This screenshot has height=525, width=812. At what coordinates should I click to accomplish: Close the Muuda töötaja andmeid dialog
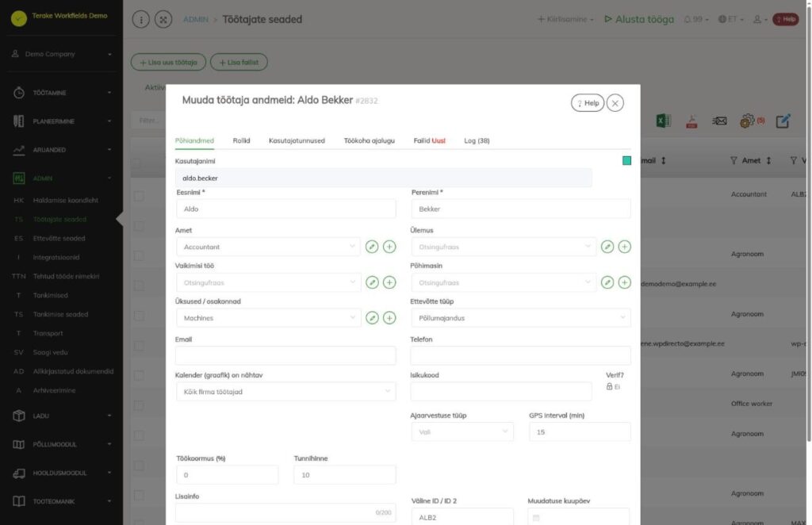[615, 103]
